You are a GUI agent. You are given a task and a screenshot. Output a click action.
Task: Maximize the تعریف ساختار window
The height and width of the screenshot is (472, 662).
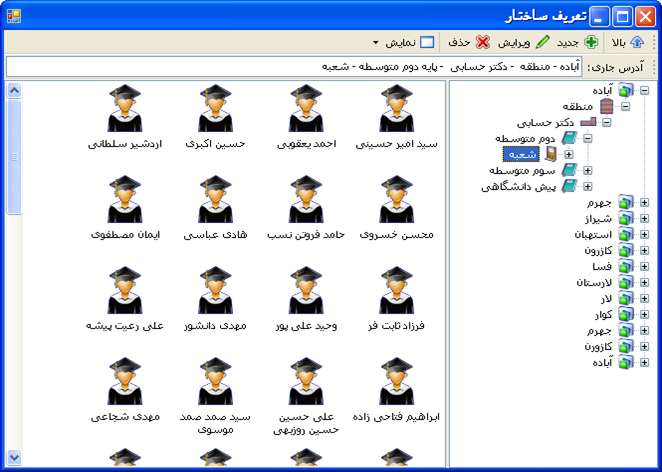623,16
